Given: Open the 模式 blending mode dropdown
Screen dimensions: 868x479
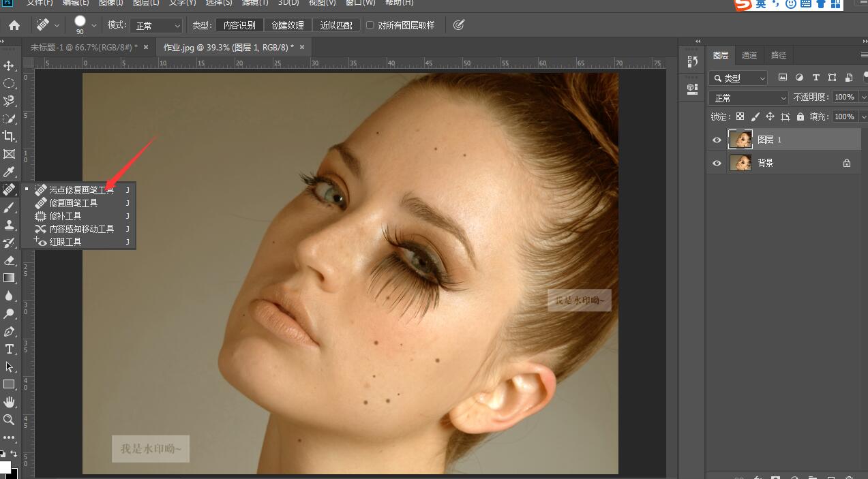Looking at the screenshot, I should pos(157,26).
